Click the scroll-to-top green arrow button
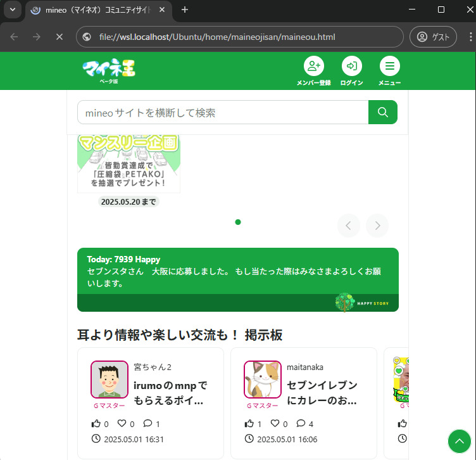The image size is (476, 460). pos(460,441)
